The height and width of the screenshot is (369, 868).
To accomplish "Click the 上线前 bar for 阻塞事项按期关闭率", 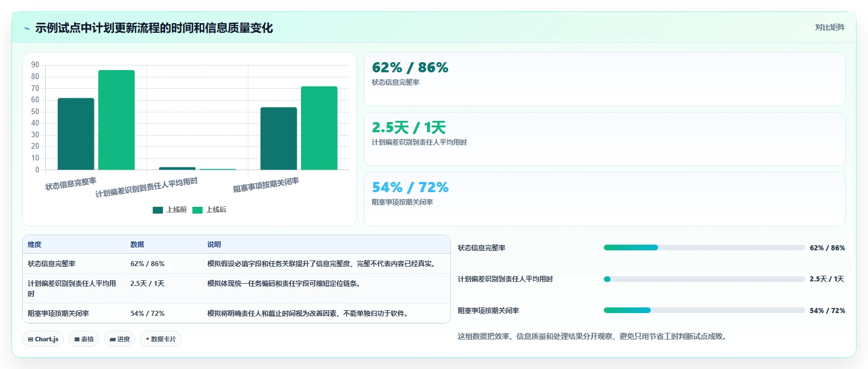I will click(x=278, y=138).
